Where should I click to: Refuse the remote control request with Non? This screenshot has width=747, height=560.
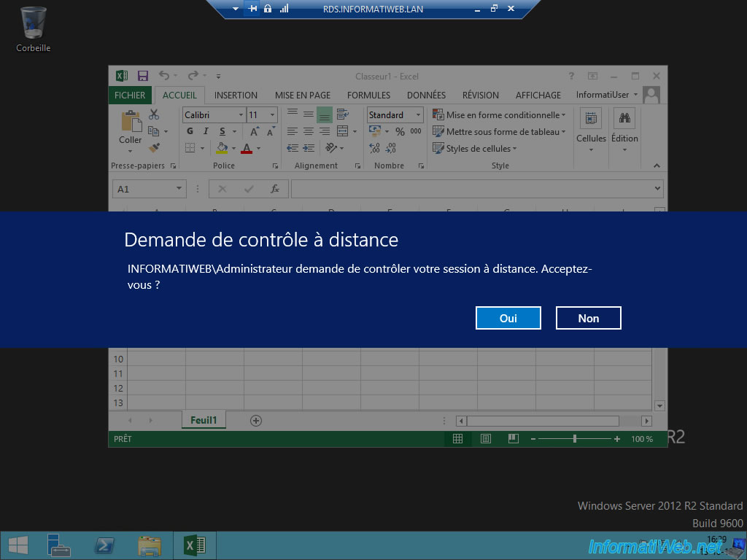point(589,318)
